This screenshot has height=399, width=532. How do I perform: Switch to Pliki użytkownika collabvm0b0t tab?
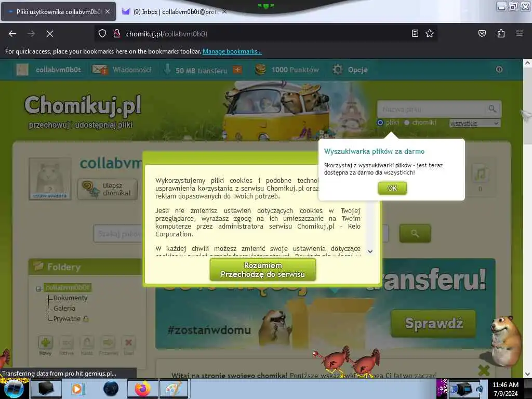pyautogui.click(x=59, y=11)
